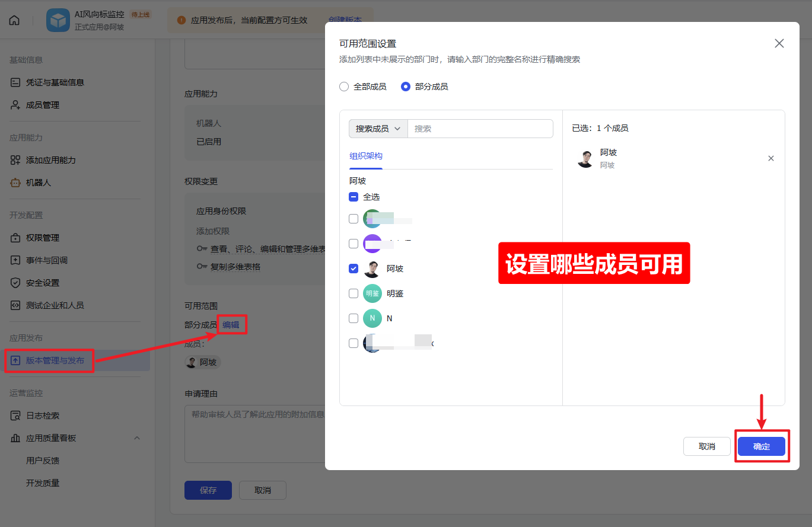This screenshot has width=812, height=527.
Task: Check the last blurred member's checkbox
Action: (x=354, y=343)
